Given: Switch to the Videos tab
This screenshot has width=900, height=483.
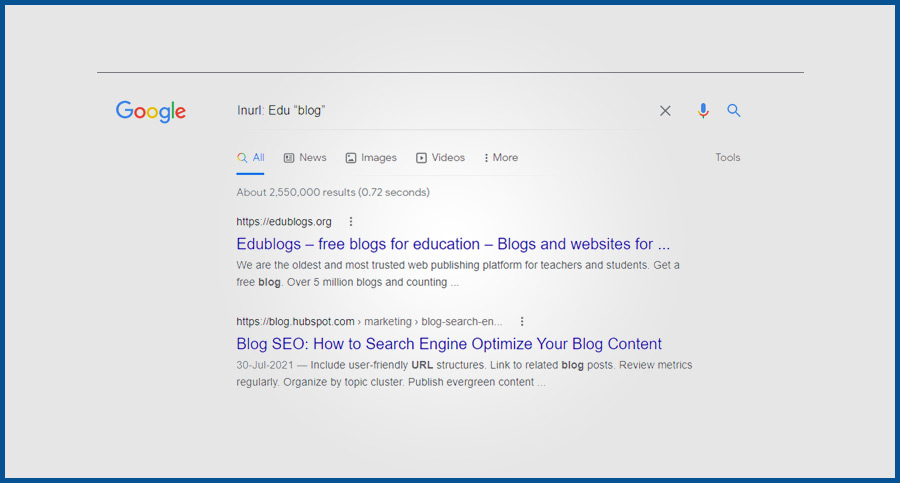Looking at the screenshot, I should (440, 157).
